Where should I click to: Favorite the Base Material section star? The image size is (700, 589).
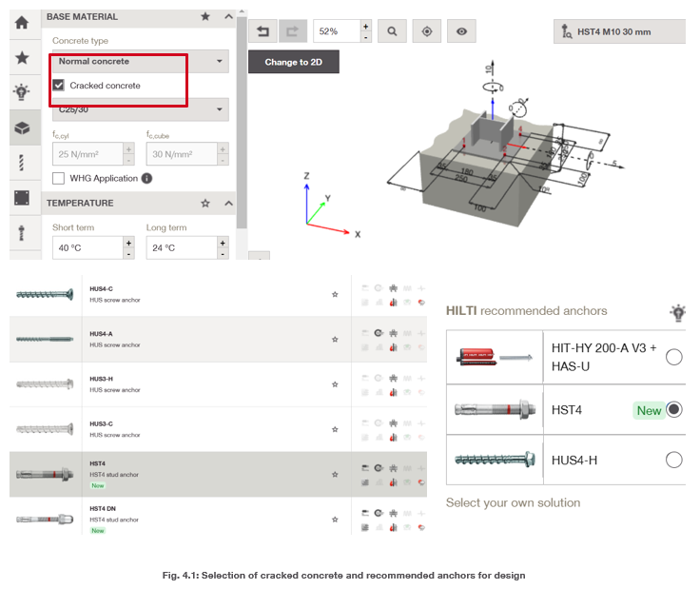pyautogui.click(x=205, y=16)
